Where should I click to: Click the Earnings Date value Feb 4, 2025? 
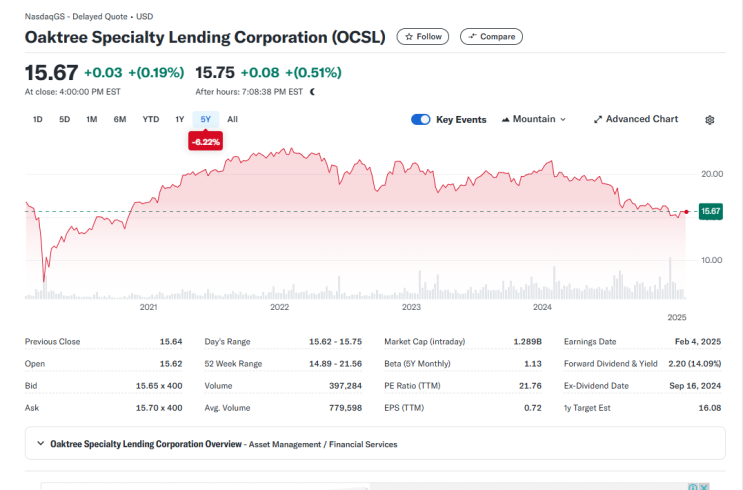click(697, 341)
